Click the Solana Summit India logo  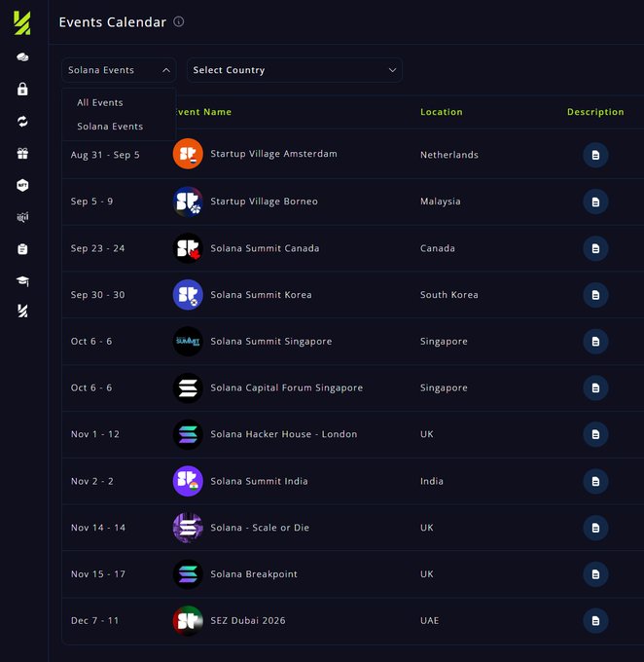click(x=188, y=481)
